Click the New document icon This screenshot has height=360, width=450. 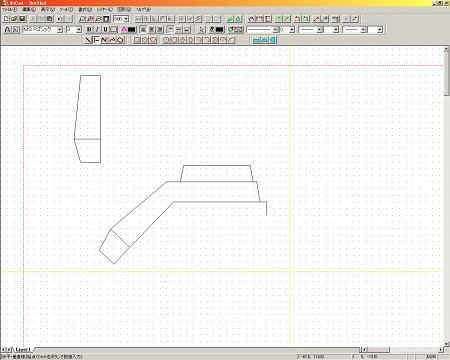(6, 19)
